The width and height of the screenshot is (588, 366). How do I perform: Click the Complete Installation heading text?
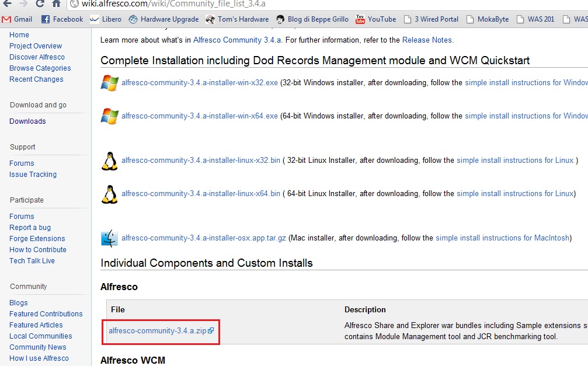315,60
